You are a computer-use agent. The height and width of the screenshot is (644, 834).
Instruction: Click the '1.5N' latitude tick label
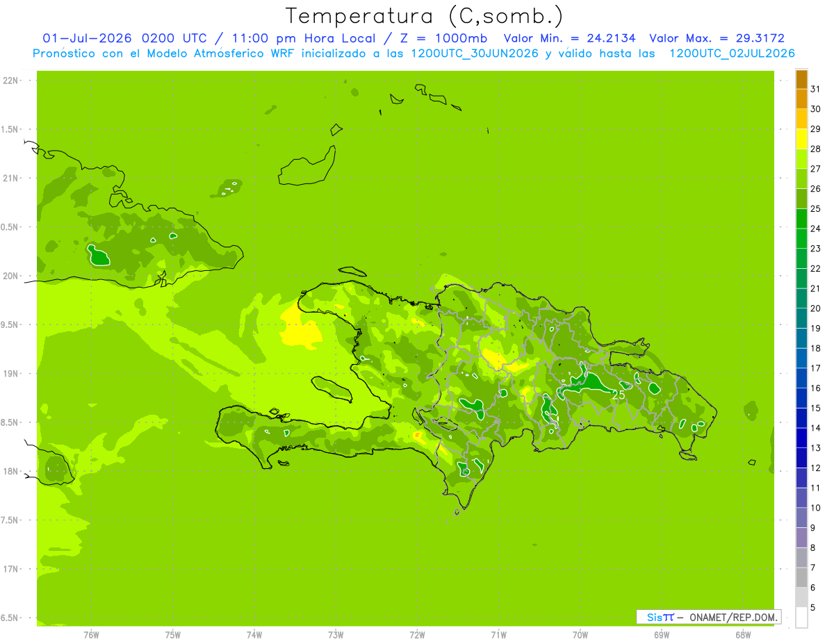click(x=10, y=129)
